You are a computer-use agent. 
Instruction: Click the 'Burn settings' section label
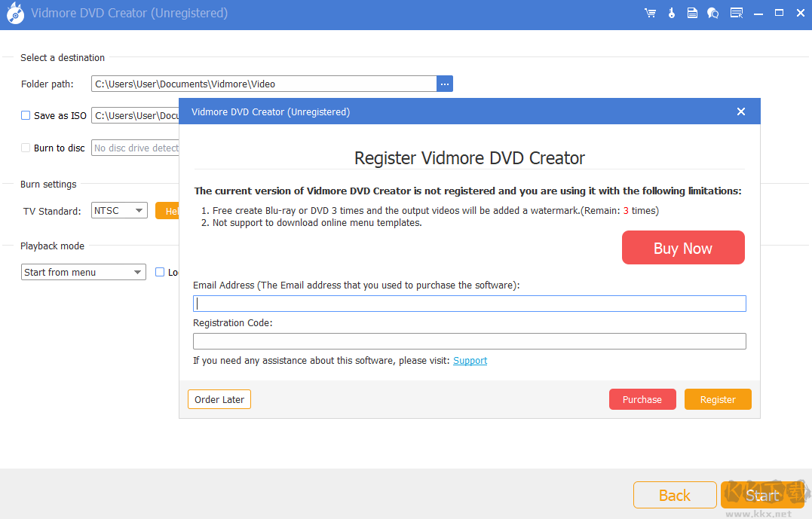click(x=48, y=185)
